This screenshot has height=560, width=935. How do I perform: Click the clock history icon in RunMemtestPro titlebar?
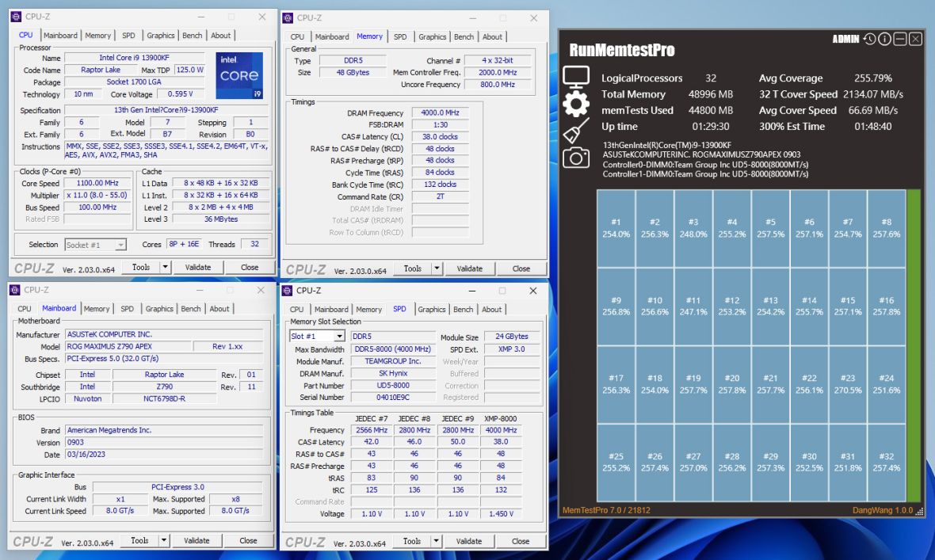pyautogui.click(x=872, y=38)
